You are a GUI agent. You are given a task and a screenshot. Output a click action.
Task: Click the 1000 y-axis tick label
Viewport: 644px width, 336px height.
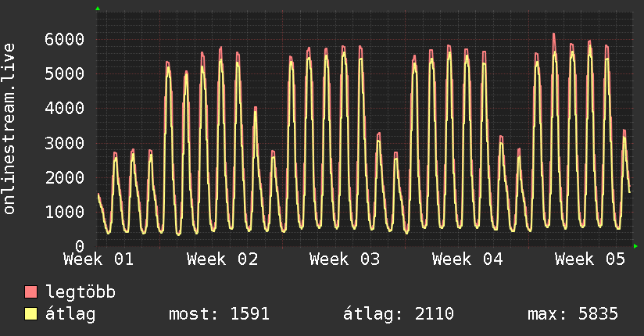[65, 212]
